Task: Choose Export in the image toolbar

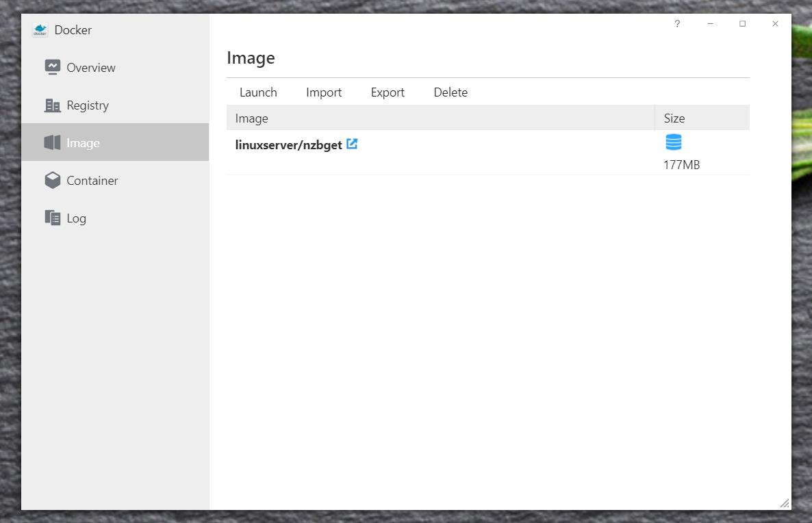Action: [388, 92]
